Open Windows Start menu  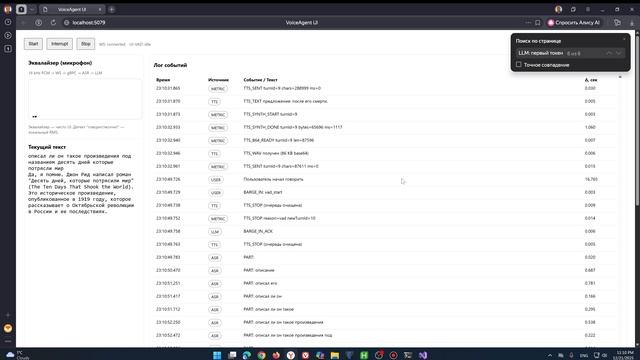(x=217, y=355)
